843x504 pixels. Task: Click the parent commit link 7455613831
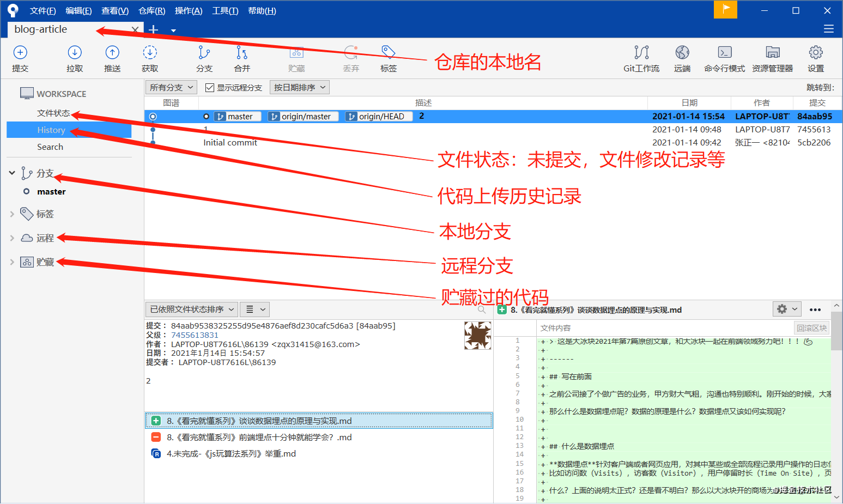[195, 335]
